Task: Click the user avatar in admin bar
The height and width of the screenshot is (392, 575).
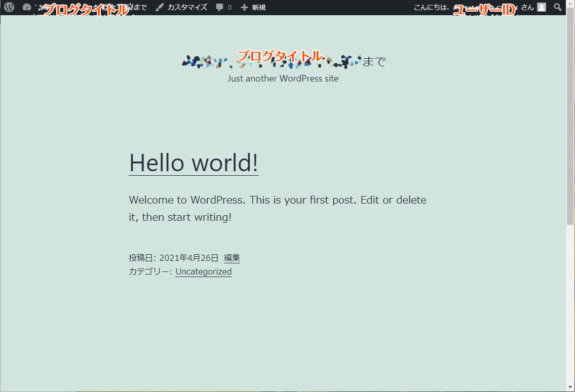Action: (542, 7)
